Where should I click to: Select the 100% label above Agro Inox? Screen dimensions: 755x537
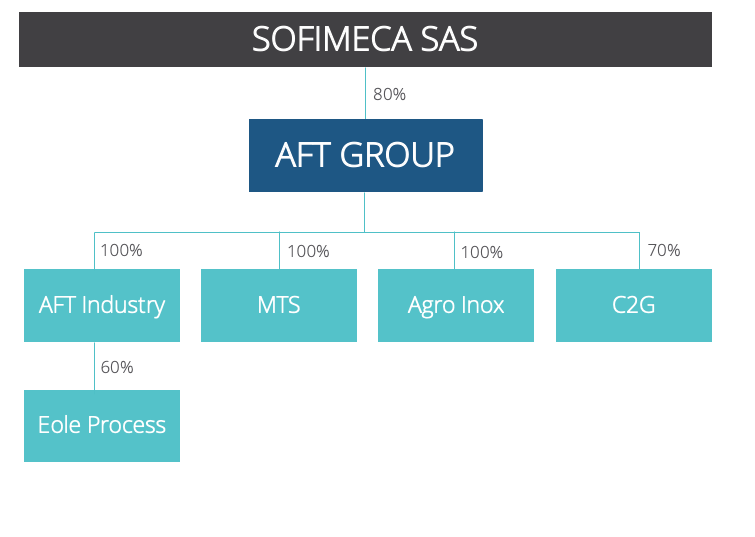[482, 252]
